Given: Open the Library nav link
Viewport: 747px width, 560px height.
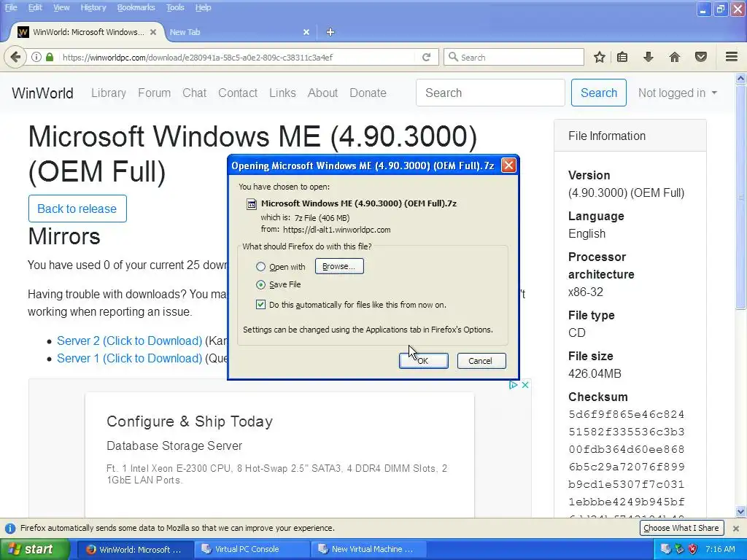Looking at the screenshot, I should pos(109,93).
